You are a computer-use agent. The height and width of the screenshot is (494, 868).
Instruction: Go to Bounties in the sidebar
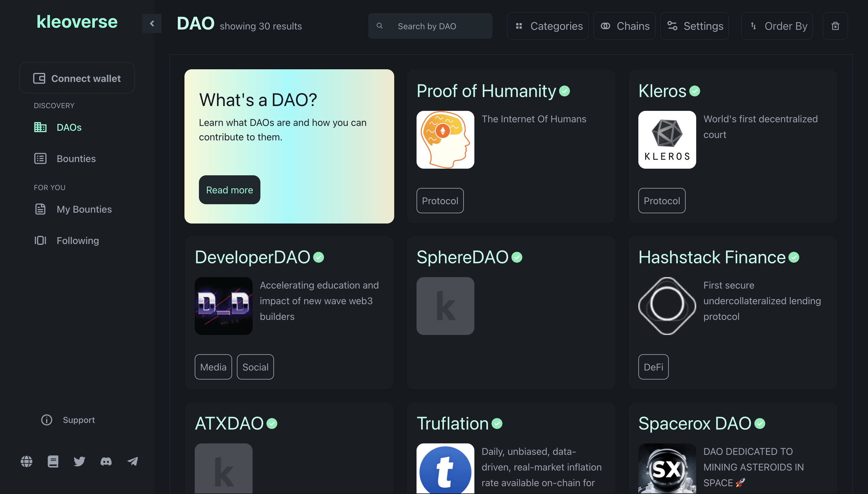[76, 158]
